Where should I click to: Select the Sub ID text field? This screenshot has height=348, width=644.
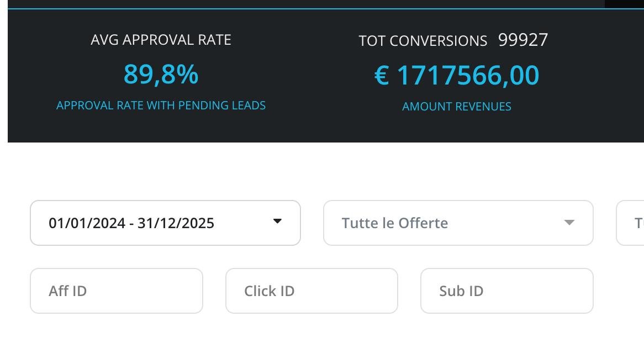[506, 291]
